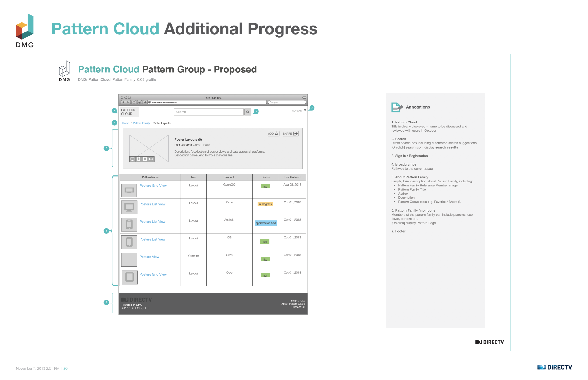Click the ADD favorite button
This screenshot has height=380, width=588.
[x=273, y=134]
